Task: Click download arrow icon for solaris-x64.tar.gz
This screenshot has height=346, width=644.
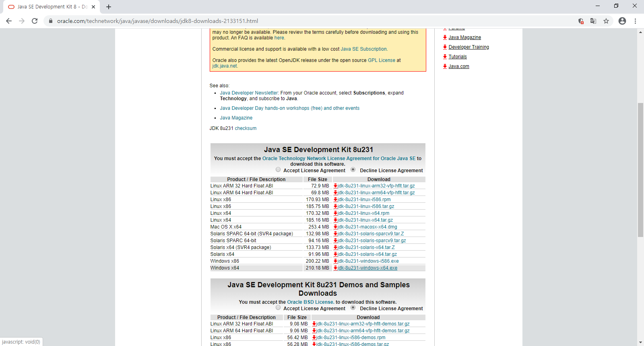Action: point(336,254)
